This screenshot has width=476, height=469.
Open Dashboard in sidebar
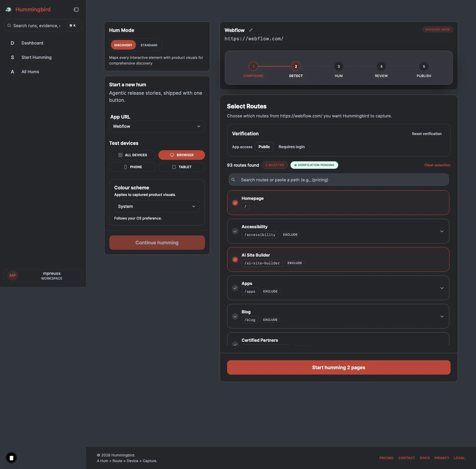point(43,43)
